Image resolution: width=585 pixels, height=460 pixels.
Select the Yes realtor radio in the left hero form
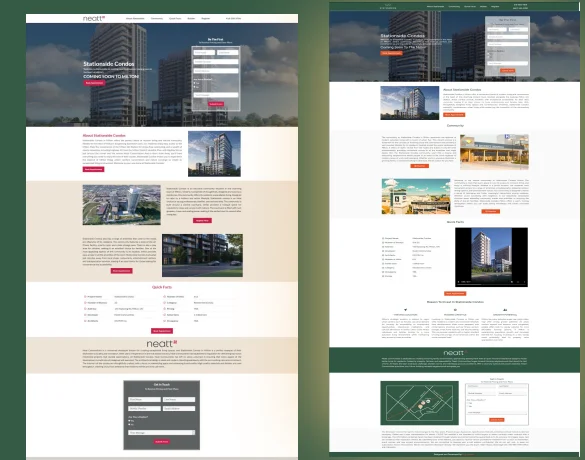point(195,83)
